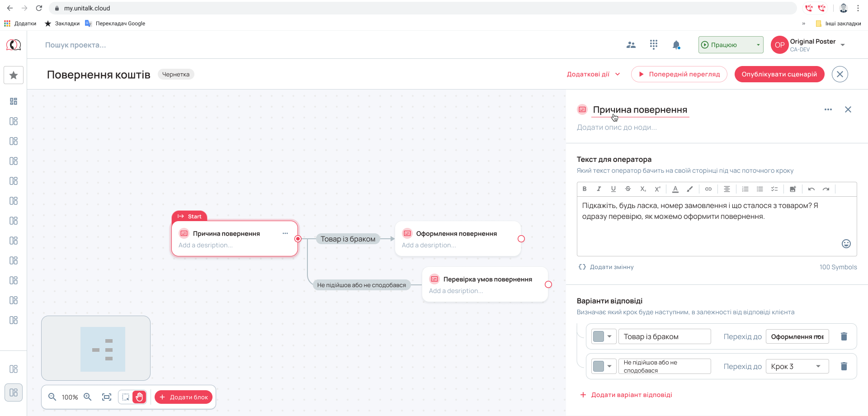Select the highlight brush tool
This screenshot has width=868, height=416.
pyautogui.click(x=690, y=189)
